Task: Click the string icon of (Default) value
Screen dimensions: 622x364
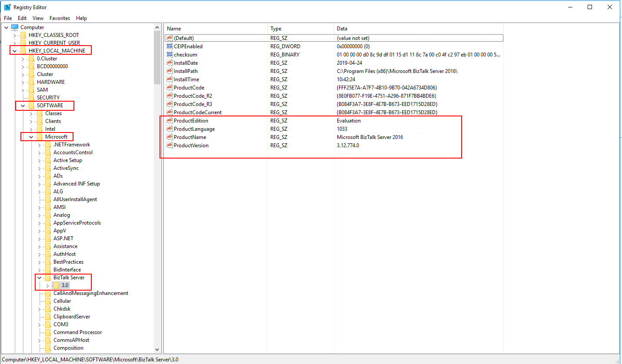Action: pos(170,38)
